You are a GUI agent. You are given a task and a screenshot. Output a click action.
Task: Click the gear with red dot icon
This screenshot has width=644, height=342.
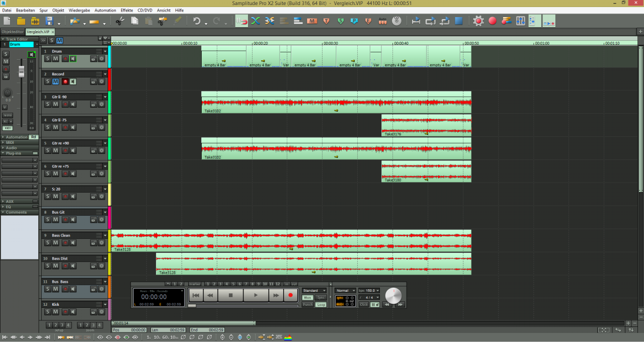[478, 21]
